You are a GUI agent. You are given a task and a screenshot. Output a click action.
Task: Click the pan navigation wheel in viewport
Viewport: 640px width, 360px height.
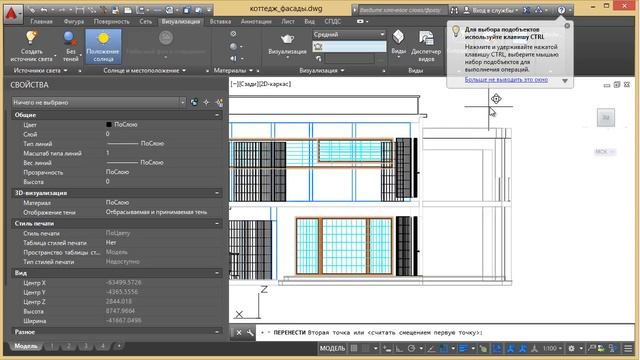(x=496, y=99)
